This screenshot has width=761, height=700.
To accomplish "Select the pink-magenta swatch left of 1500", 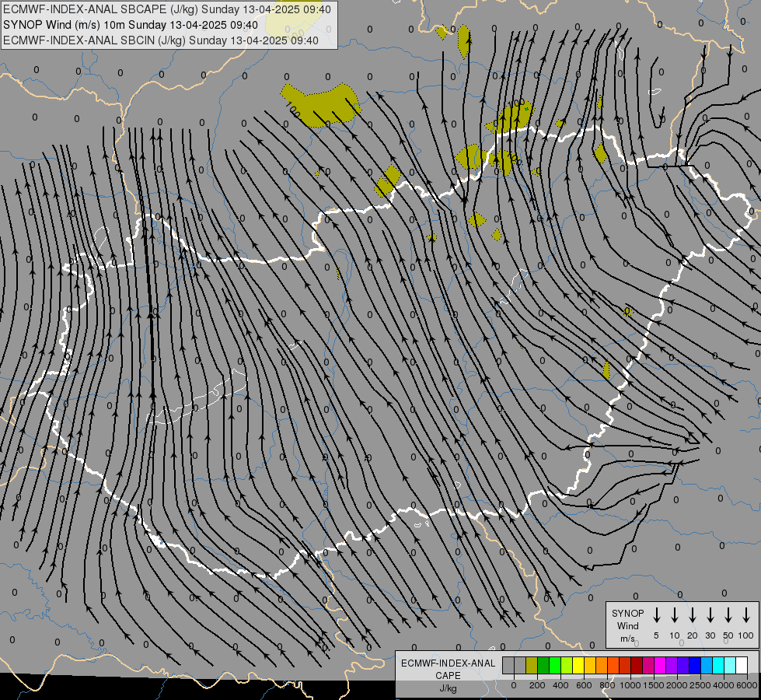I will tap(648, 666).
